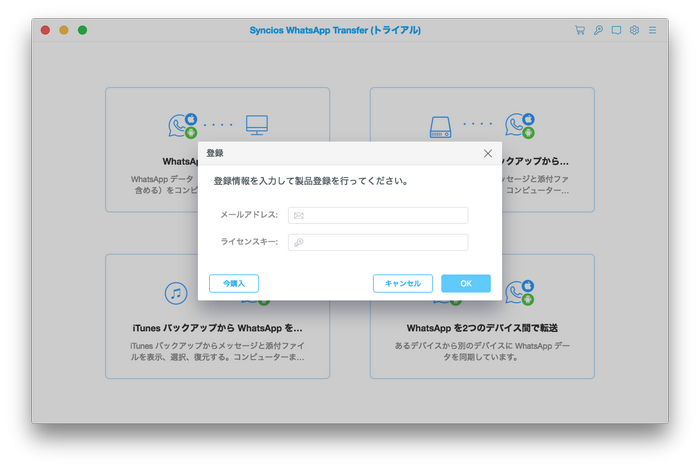Click the green fullscreen window button
Viewport: 700px width, 469px height.
tap(82, 30)
